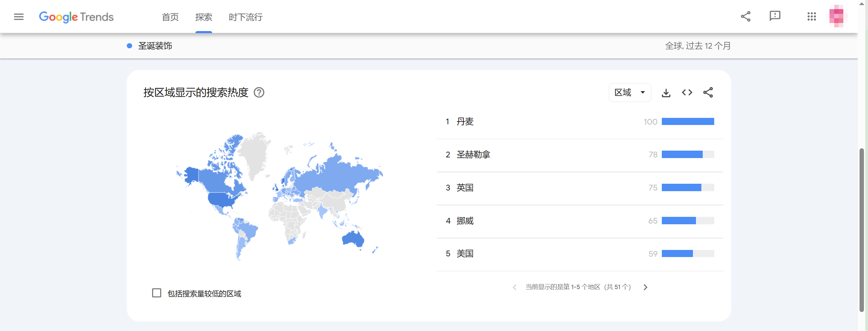Go to next page of regions

(645, 287)
